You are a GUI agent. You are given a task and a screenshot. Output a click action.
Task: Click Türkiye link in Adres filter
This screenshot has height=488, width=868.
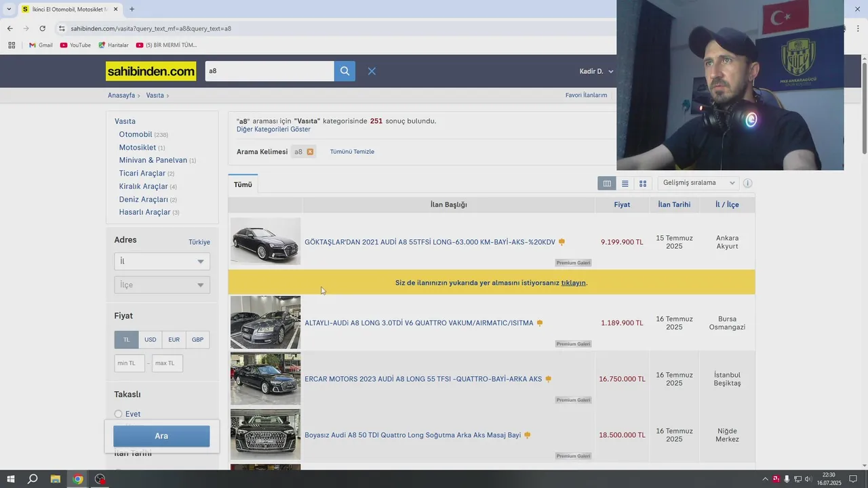tap(199, 242)
